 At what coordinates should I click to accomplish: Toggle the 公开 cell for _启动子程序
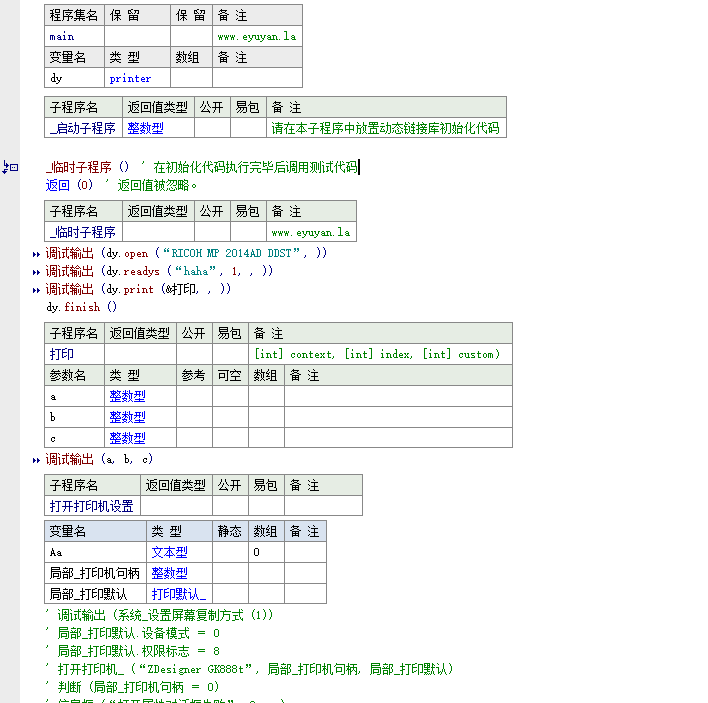coord(212,128)
